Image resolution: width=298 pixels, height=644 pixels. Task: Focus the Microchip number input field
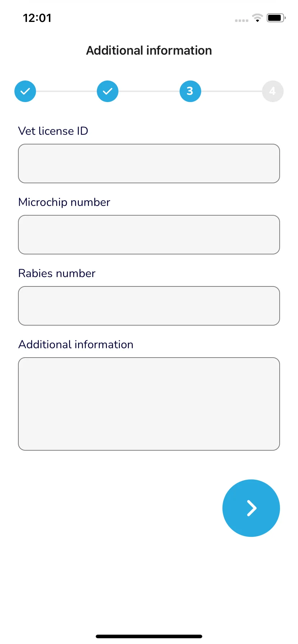(x=149, y=235)
